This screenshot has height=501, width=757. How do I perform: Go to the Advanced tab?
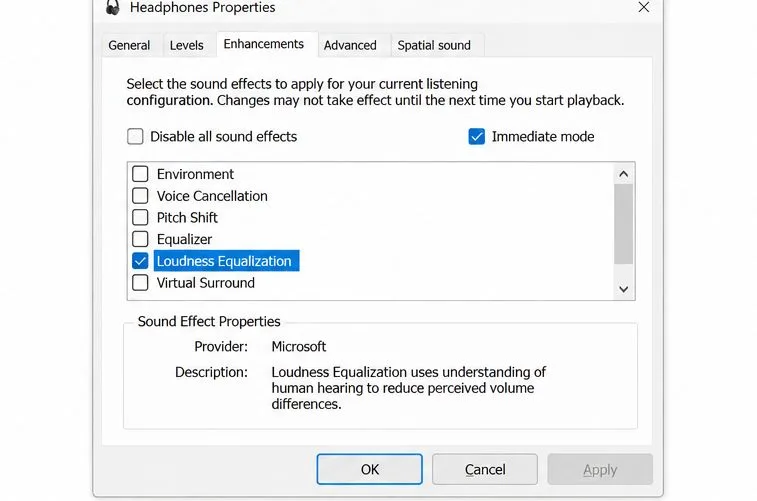click(350, 45)
